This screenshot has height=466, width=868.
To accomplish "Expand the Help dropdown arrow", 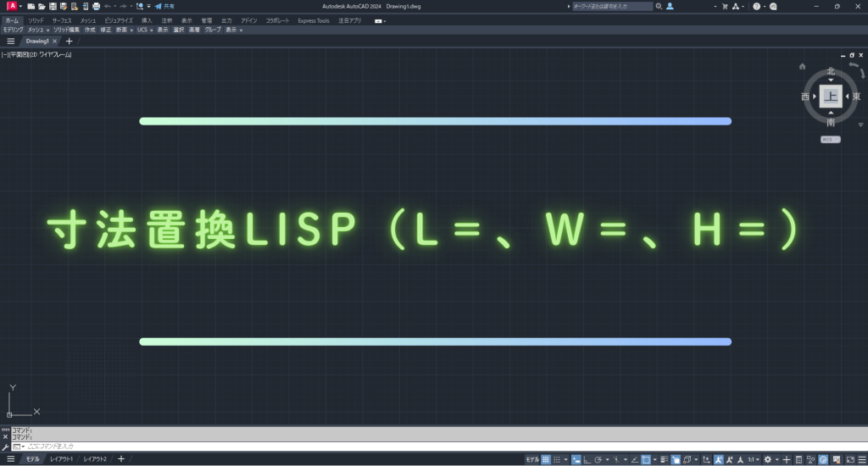I will [765, 6].
